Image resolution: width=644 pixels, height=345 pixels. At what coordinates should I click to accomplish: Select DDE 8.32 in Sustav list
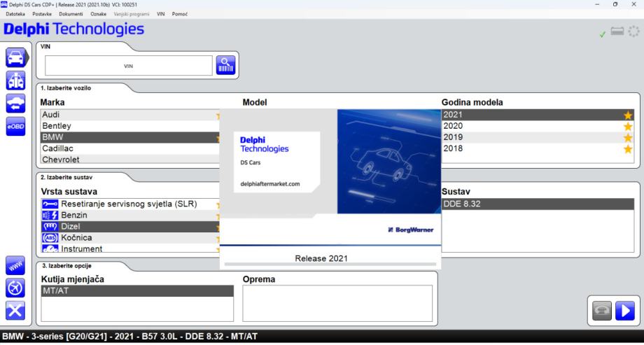(x=539, y=204)
